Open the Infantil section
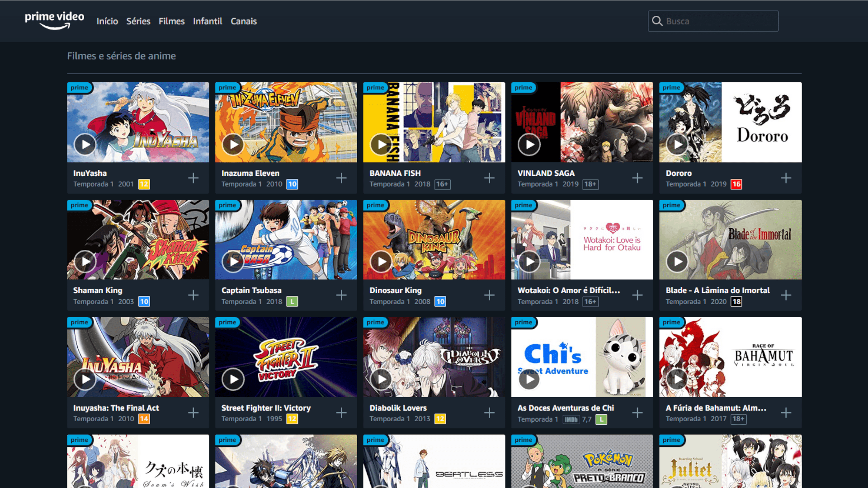The width and height of the screenshot is (868, 488). (x=208, y=21)
